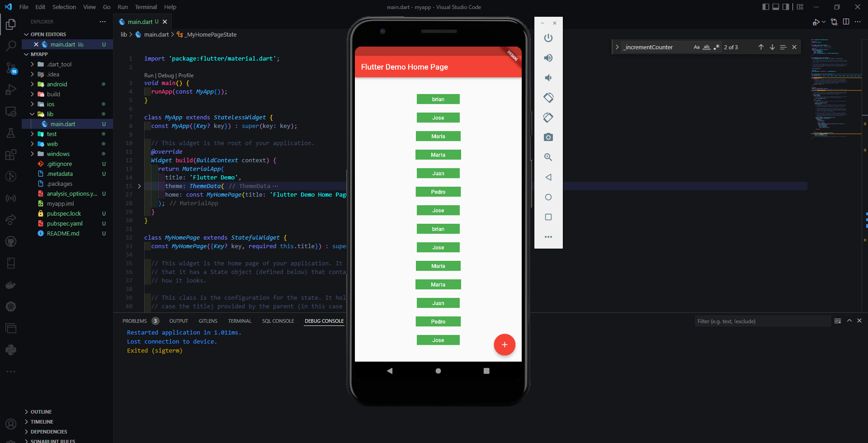
Task: Open the Extensions view
Action: (x=11, y=155)
